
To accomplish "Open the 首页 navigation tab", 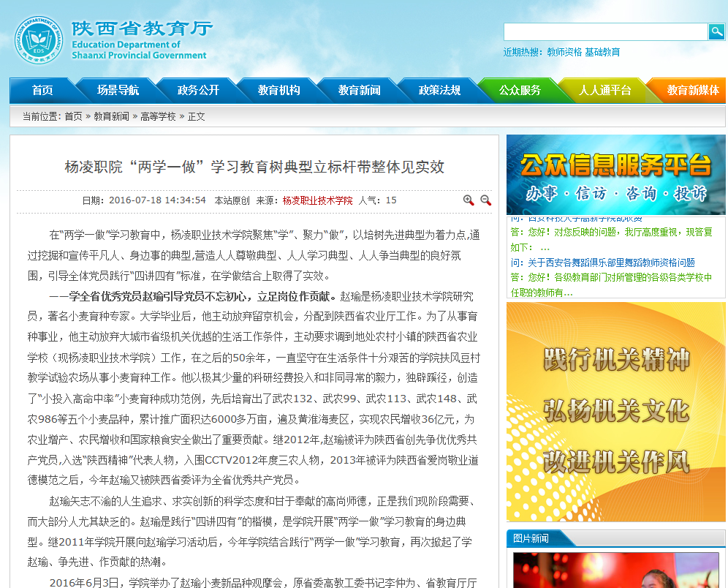I will tap(42, 91).
